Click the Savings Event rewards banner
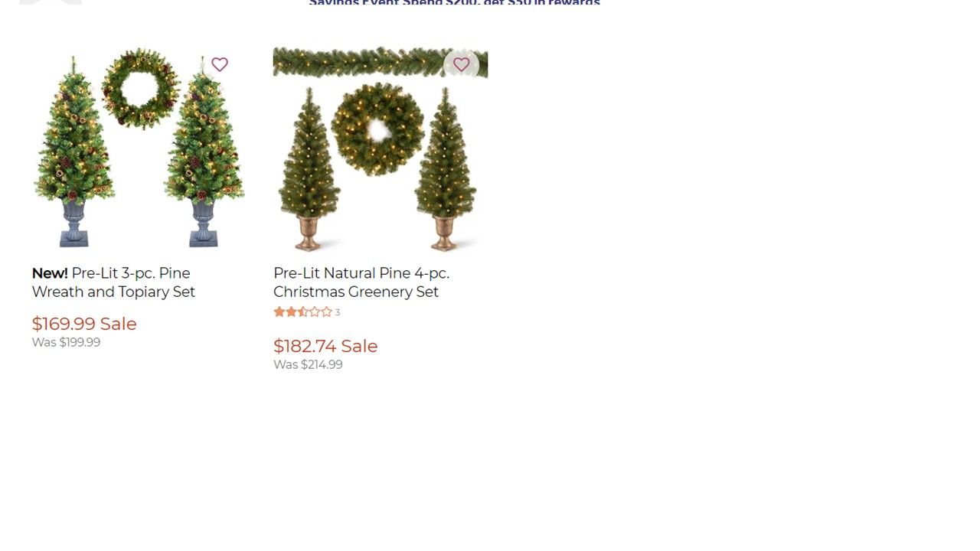Screen dimensions: 980x551 click(454, 3)
